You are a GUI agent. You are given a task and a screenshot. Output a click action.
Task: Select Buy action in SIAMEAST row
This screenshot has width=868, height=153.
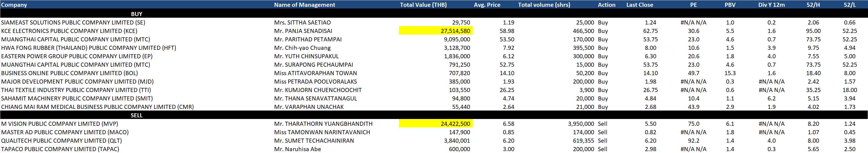point(603,22)
